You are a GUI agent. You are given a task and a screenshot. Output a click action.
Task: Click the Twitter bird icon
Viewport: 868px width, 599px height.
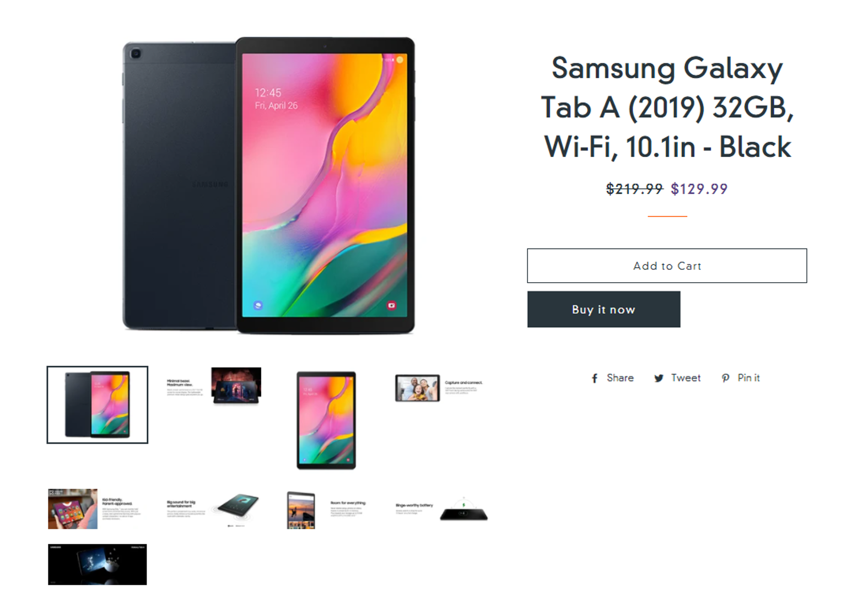[x=659, y=379]
